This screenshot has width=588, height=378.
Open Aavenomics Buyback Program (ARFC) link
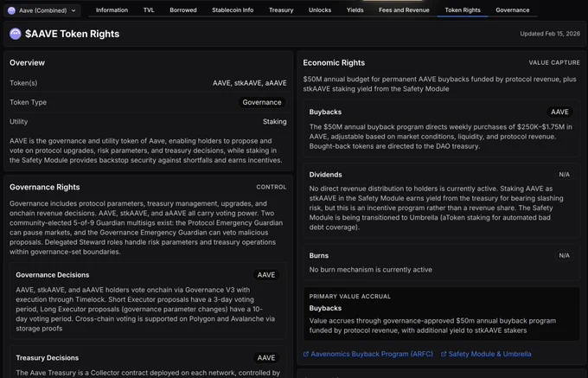tap(372, 354)
